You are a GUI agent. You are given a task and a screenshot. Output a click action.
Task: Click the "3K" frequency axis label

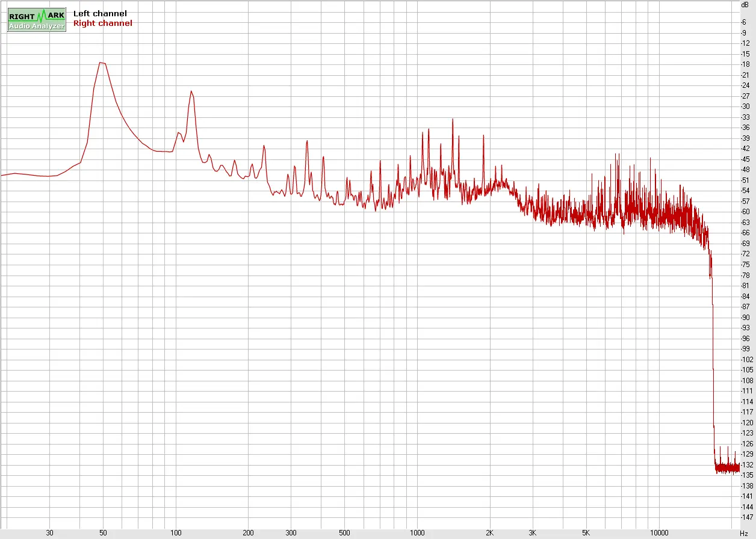[532, 533]
